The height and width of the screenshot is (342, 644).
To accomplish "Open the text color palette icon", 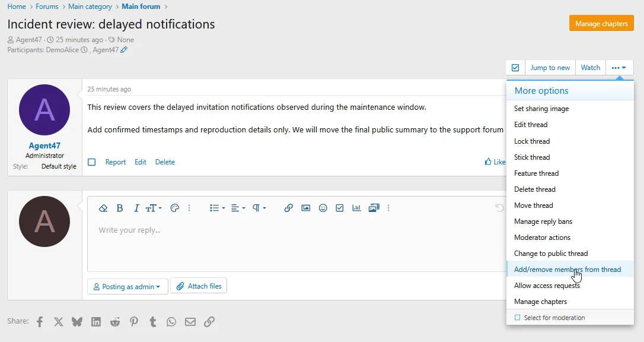I will 174,208.
